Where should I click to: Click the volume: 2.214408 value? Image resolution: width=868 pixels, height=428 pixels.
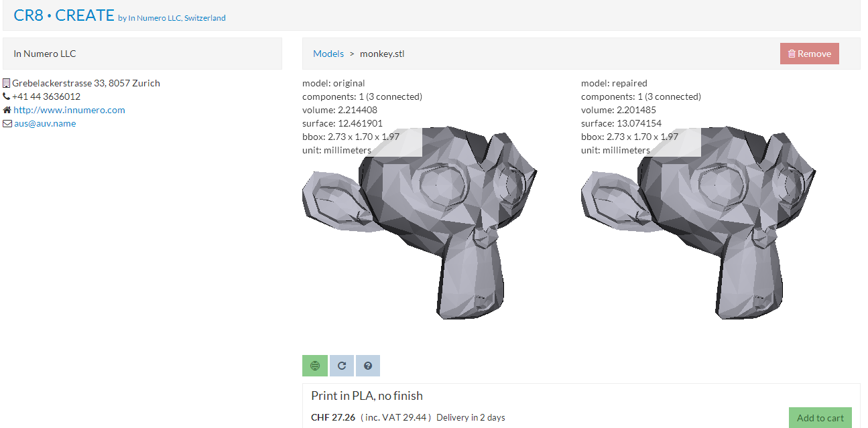tap(339, 110)
